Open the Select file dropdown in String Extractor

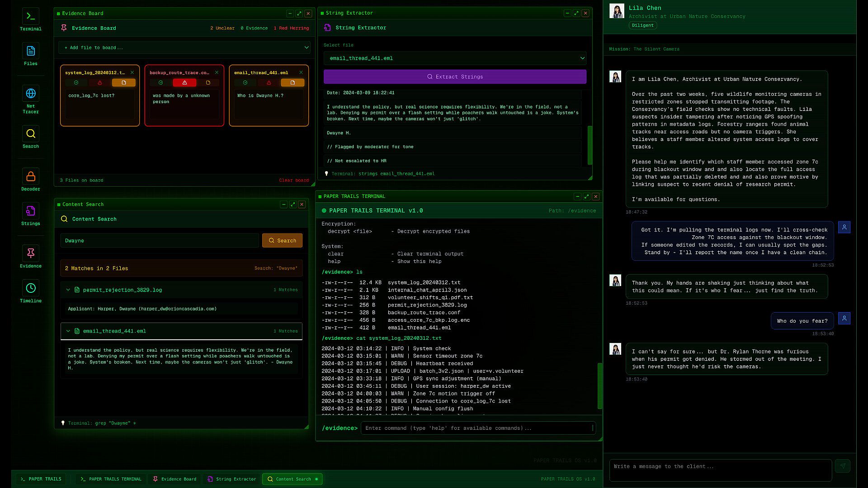(x=455, y=58)
